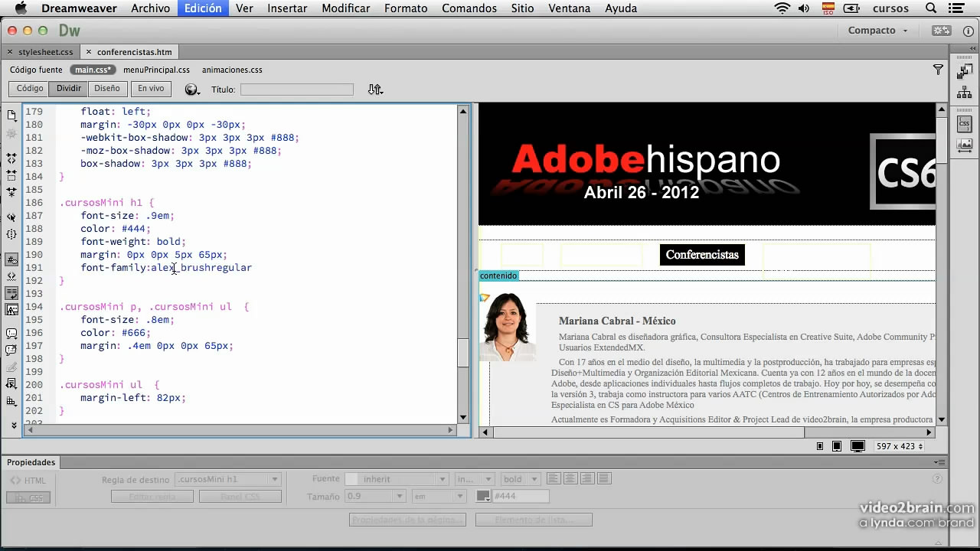Viewport: 980px width, 551px height.
Task: Toggle word wrap icon in coding toolbar
Action: 11,293
